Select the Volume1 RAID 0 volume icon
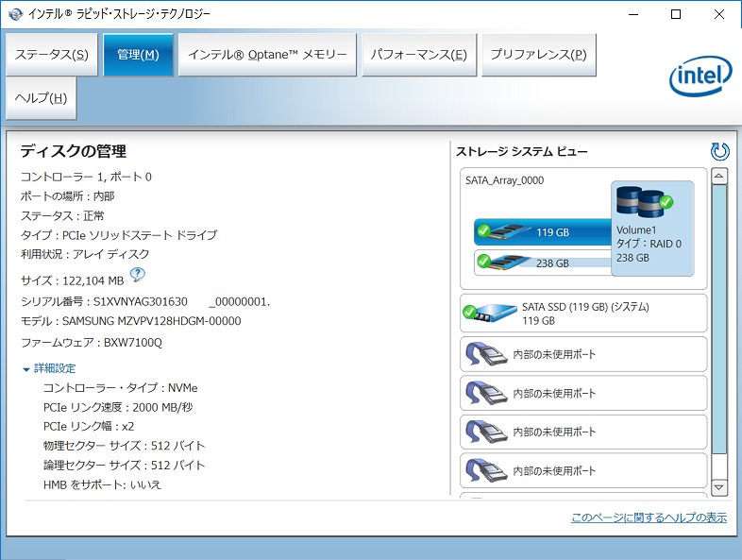This screenshot has width=742, height=560. point(652,229)
